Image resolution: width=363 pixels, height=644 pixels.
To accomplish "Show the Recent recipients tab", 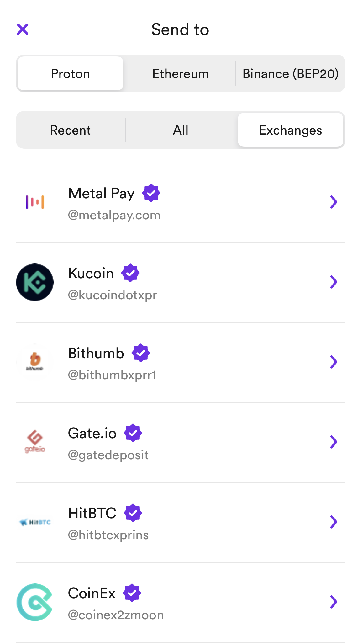I will [71, 130].
